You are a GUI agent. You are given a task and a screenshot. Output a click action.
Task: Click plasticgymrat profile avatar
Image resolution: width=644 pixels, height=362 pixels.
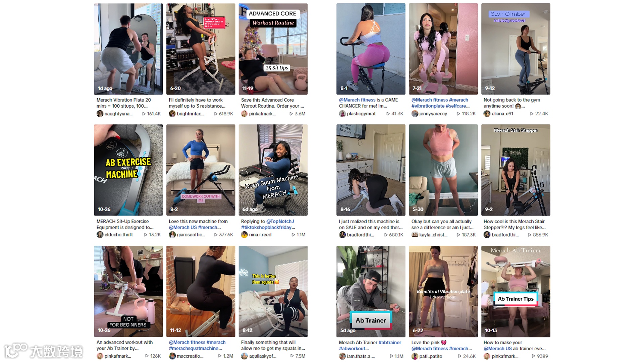pos(342,114)
